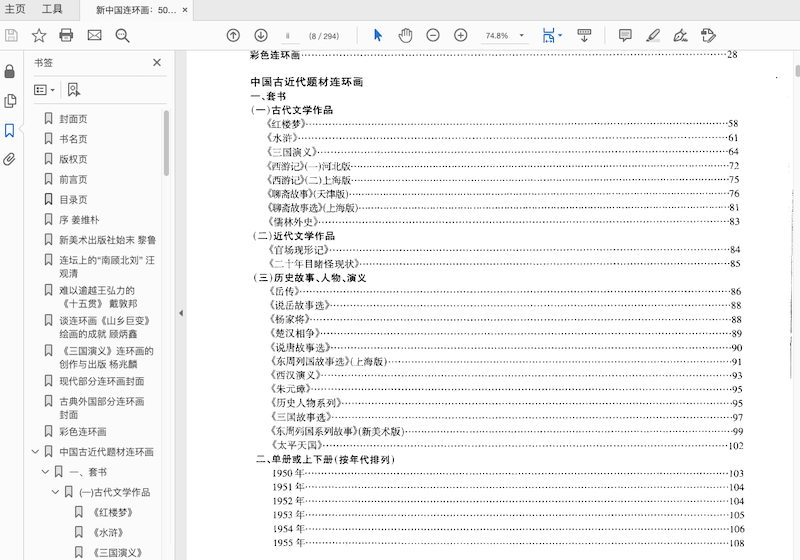The height and width of the screenshot is (560, 800).
Task: Select the Highlight text pen
Action: click(x=653, y=35)
